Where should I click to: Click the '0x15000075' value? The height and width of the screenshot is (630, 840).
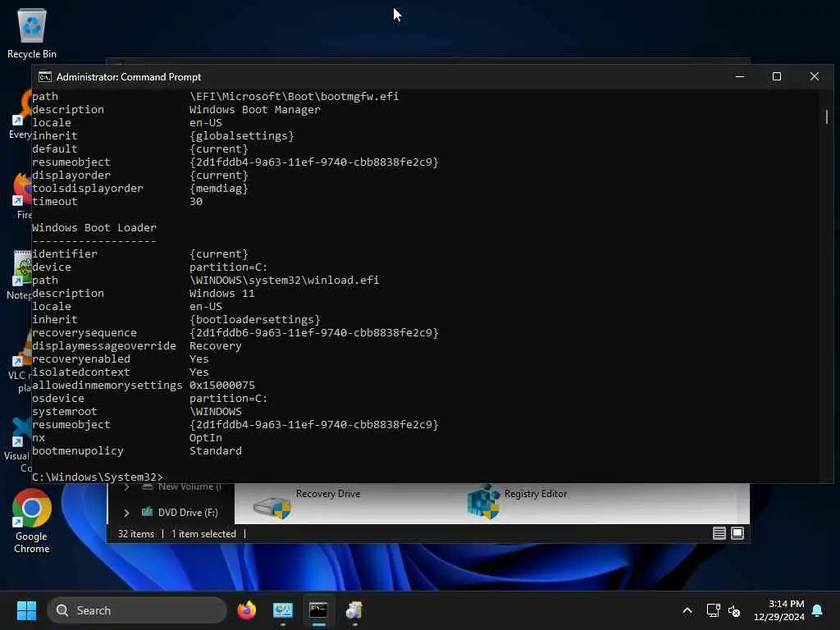(221, 386)
